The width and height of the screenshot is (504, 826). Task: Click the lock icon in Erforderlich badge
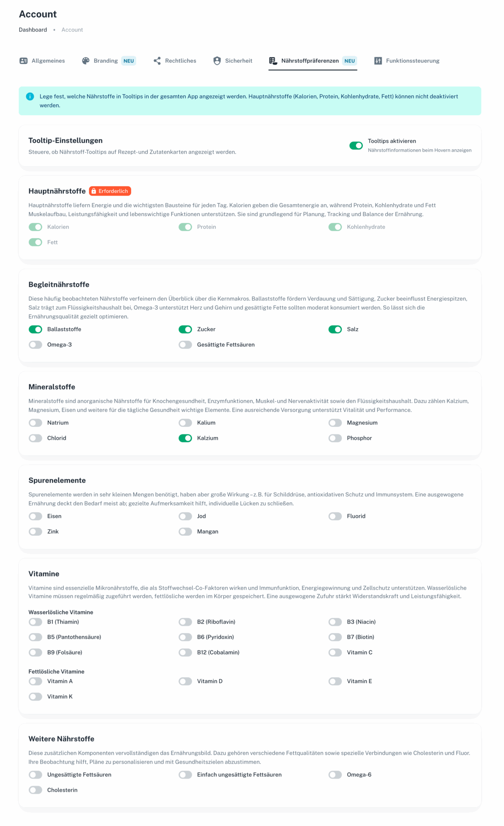pyautogui.click(x=94, y=191)
